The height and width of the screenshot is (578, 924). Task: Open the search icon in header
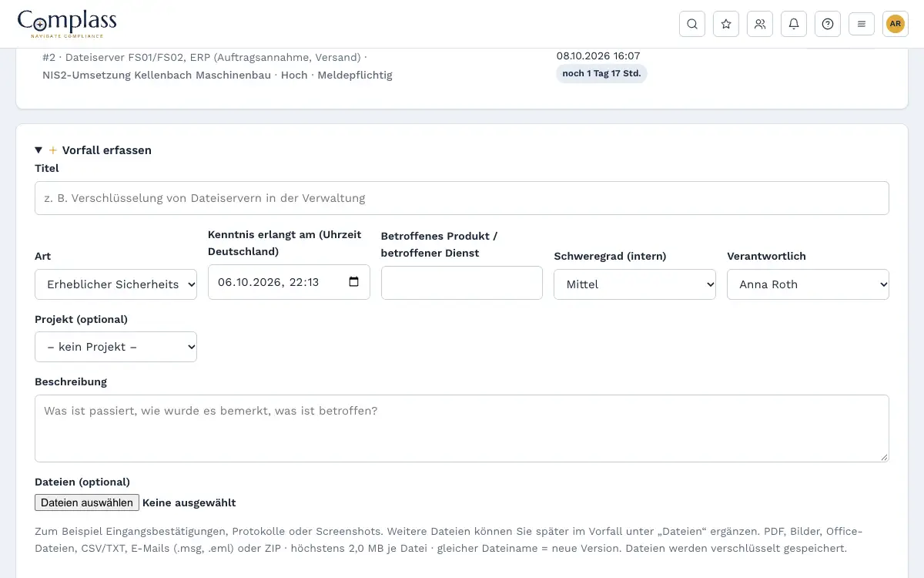(x=692, y=24)
